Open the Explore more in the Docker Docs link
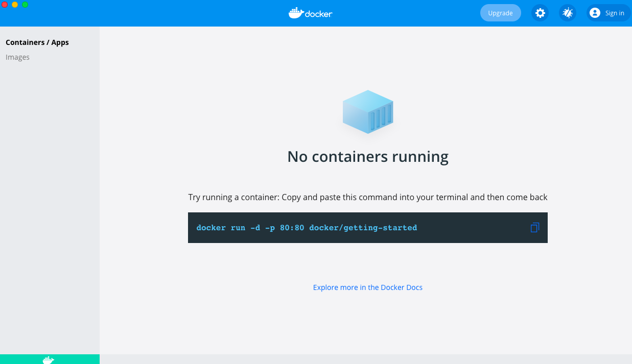The width and height of the screenshot is (632, 364). [x=368, y=287]
